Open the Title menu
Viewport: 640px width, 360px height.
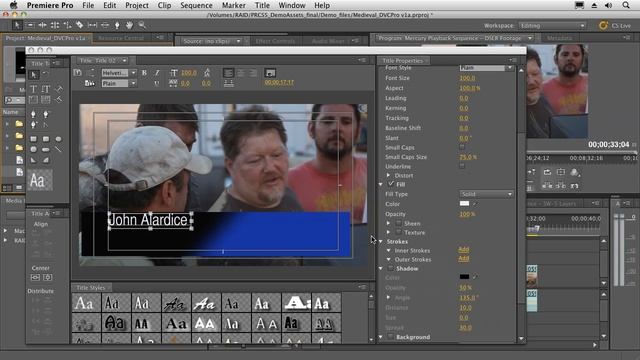coord(262,5)
